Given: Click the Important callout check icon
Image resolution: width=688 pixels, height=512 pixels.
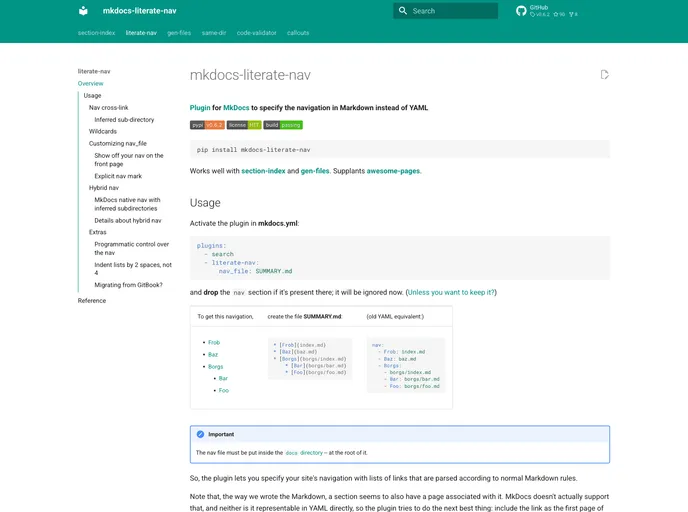Looking at the screenshot, I should tap(201, 434).
